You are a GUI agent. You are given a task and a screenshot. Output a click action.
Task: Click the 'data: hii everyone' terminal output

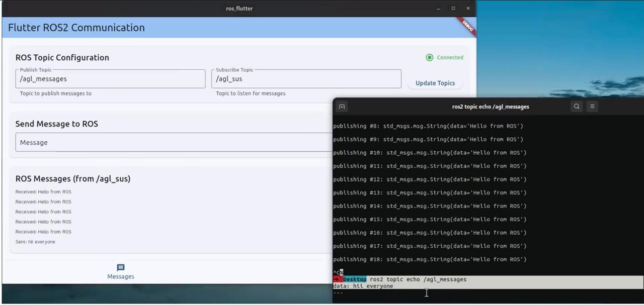pyautogui.click(x=363, y=286)
